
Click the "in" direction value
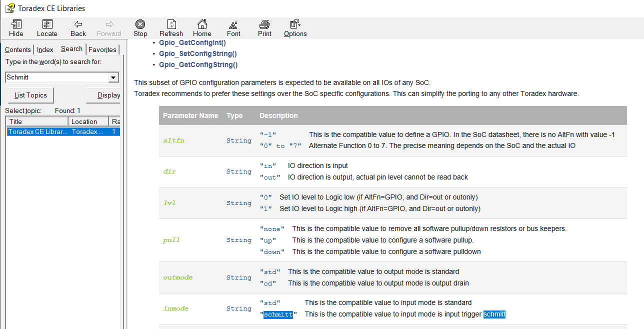(267, 166)
